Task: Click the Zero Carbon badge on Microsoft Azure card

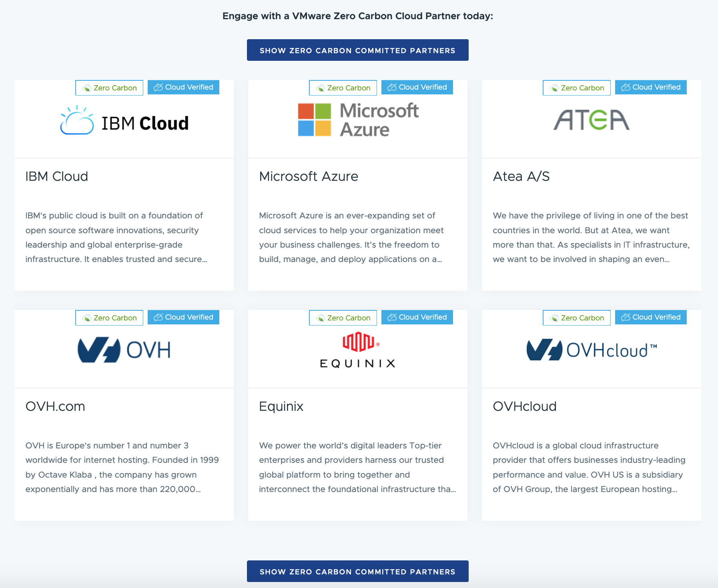Action: tap(343, 88)
